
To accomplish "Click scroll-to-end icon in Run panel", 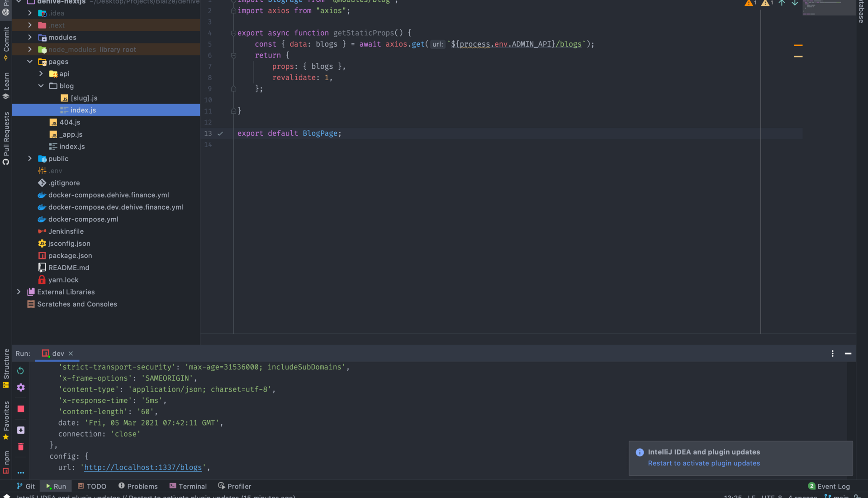I will (x=21, y=430).
